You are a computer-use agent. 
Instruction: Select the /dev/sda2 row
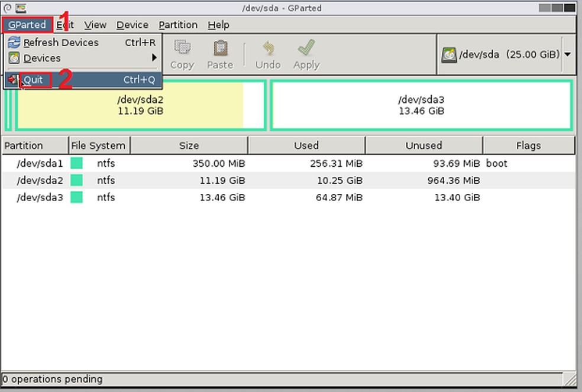[289, 180]
